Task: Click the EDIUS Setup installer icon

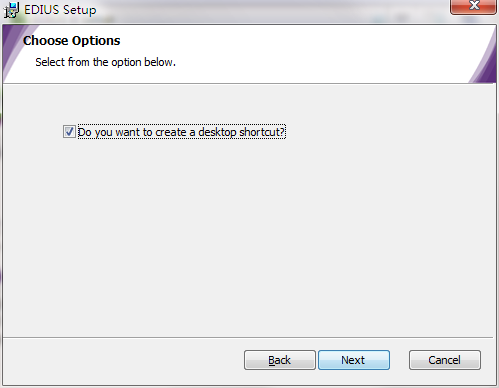Action: tap(11, 10)
